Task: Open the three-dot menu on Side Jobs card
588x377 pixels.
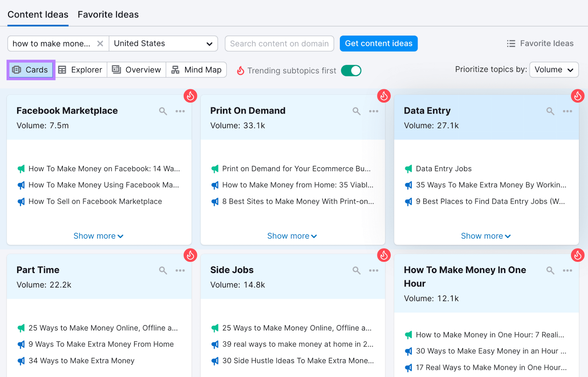Action: point(374,270)
